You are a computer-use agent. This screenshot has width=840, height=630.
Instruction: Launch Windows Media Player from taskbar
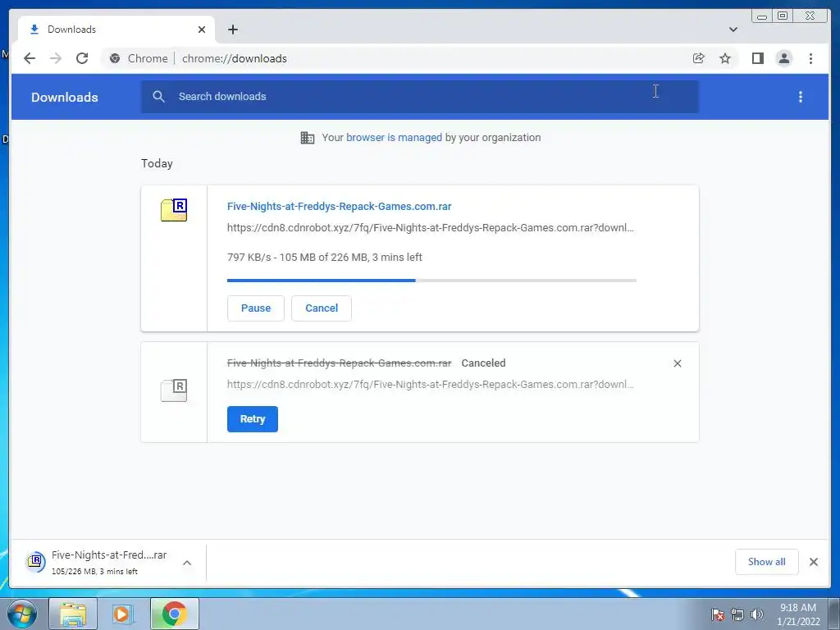point(123,614)
